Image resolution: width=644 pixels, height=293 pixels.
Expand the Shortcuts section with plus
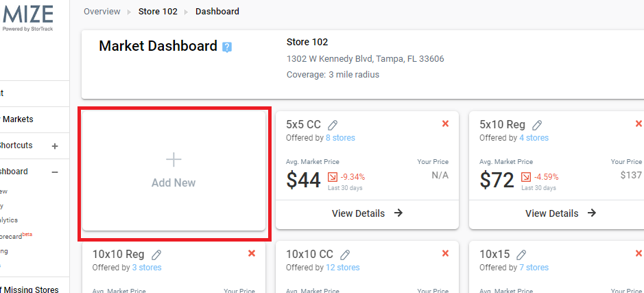click(x=55, y=146)
